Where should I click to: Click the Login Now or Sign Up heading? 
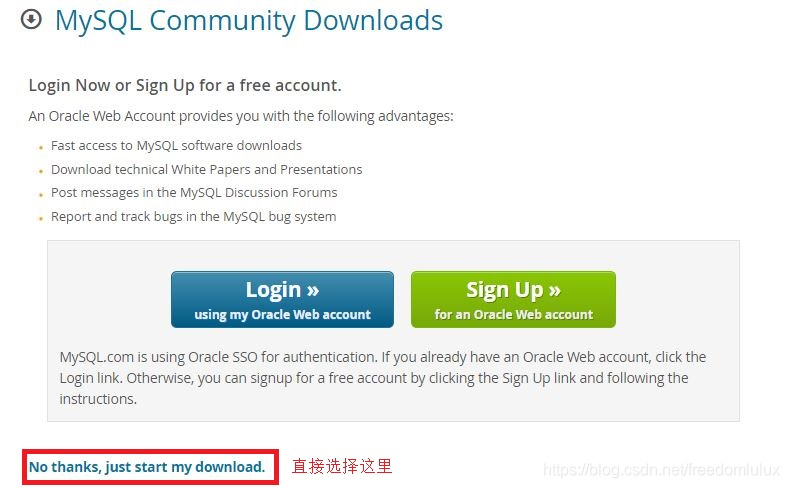coord(185,85)
